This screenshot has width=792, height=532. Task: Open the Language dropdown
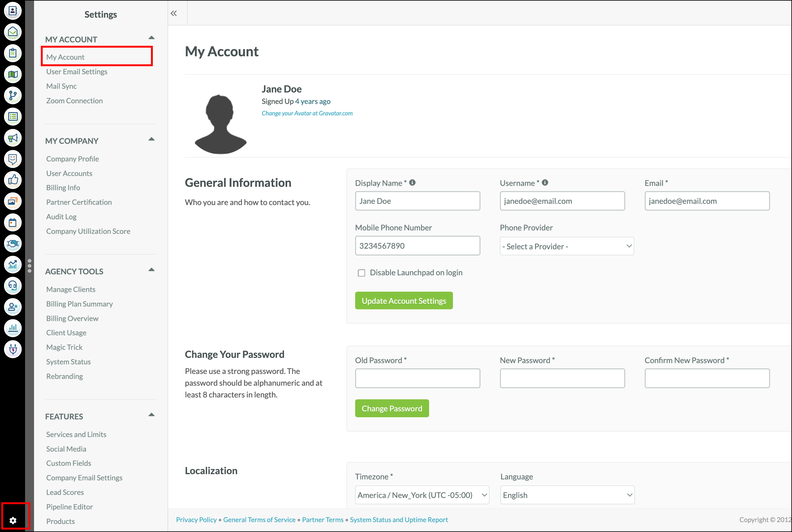(567, 495)
